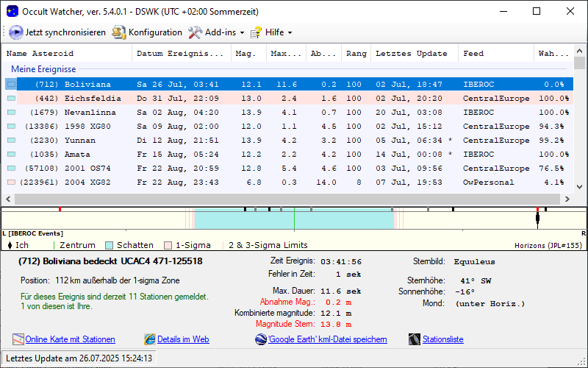Click the Details im Web browser icon
Screen dimensions: 588x368
pos(150,339)
